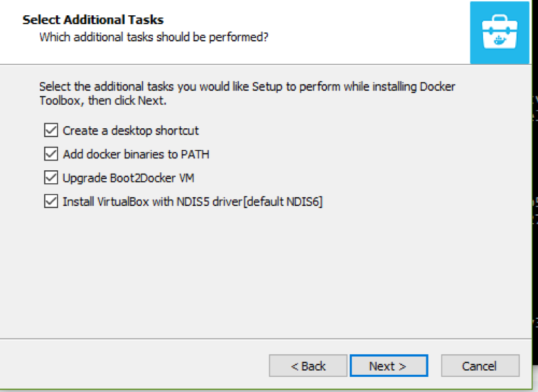Cancel the Docker Toolbox setup

[x=479, y=366]
